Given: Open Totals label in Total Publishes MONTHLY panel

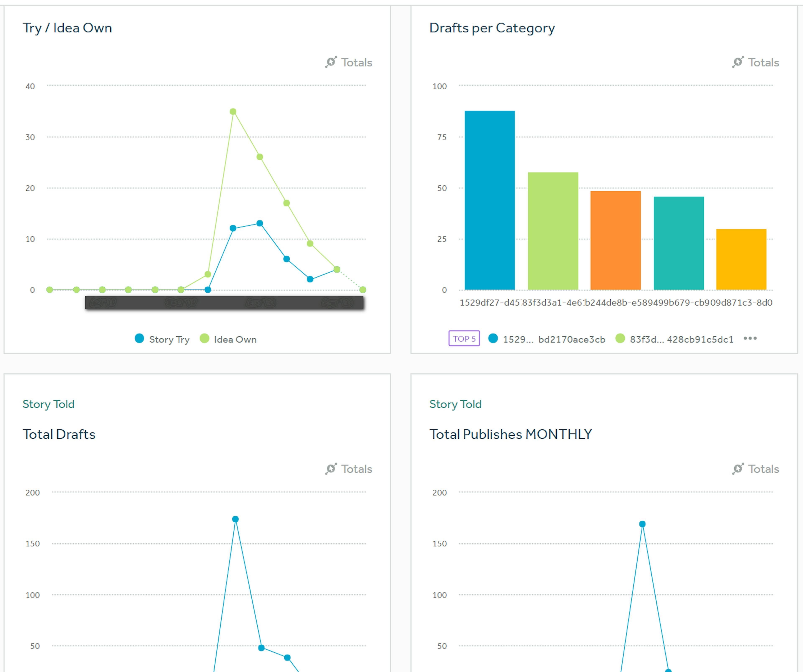Looking at the screenshot, I should [x=763, y=469].
